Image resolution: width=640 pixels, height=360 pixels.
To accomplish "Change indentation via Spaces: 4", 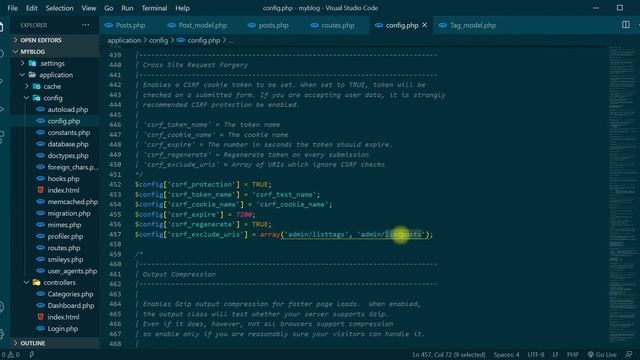I will pyautogui.click(x=506, y=355).
